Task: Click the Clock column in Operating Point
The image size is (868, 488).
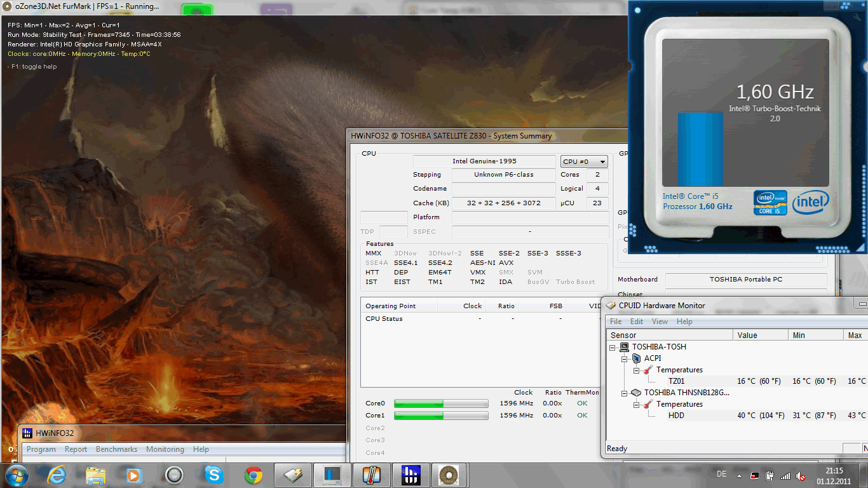Action: click(x=472, y=306)
